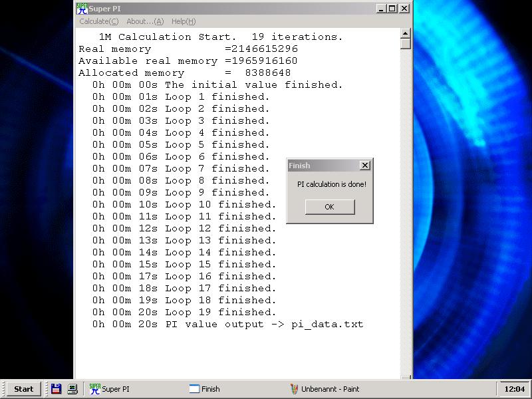
Task: Open the Help menu
Action: pyautogui.click(x=183, y=21)
